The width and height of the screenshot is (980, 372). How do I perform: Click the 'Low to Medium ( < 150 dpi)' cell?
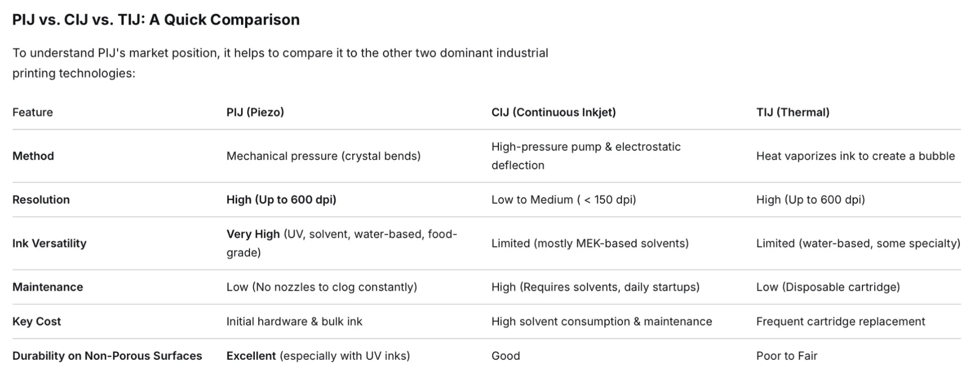[563, 199]
